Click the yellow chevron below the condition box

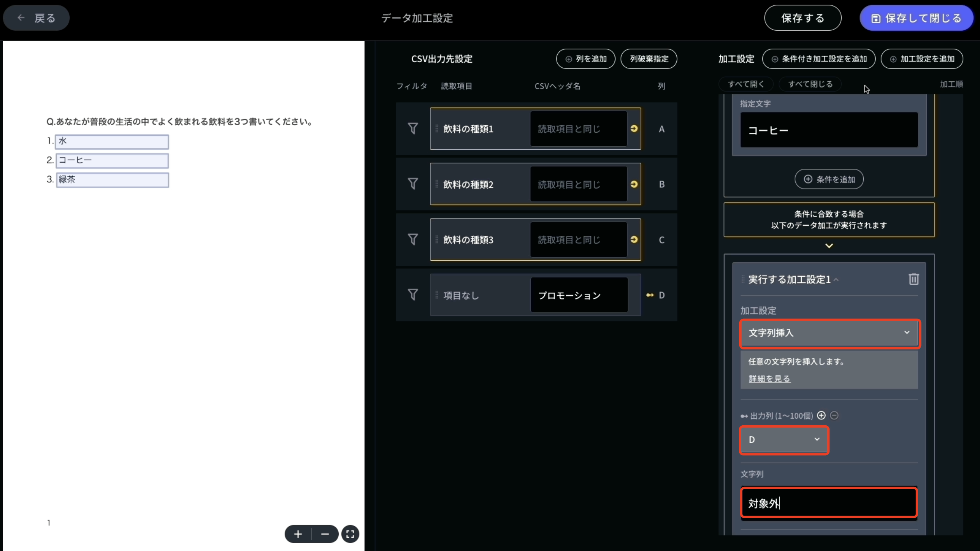(829, 246)
